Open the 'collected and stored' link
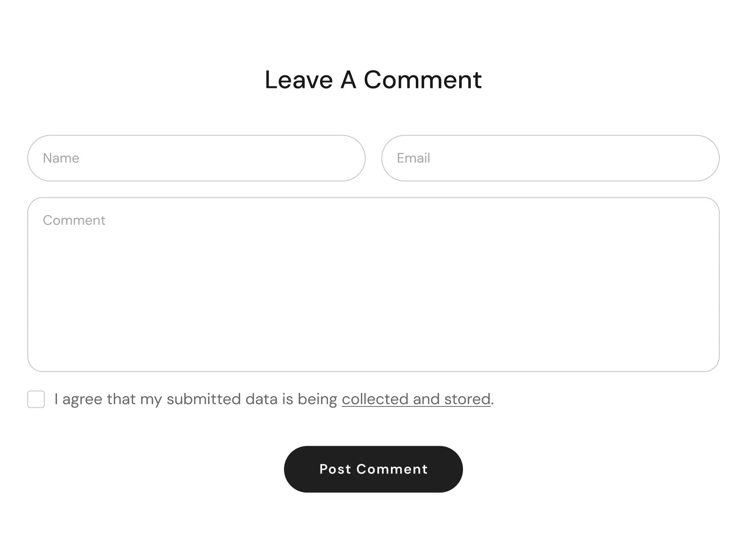747x560 pixels. (x=416, y=399)
